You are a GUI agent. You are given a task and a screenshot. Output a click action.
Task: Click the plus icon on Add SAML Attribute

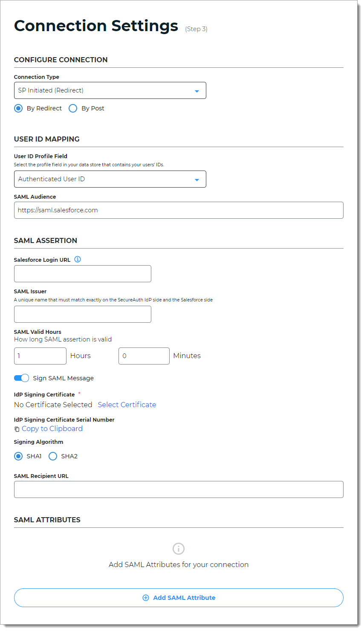coord(146,598)
